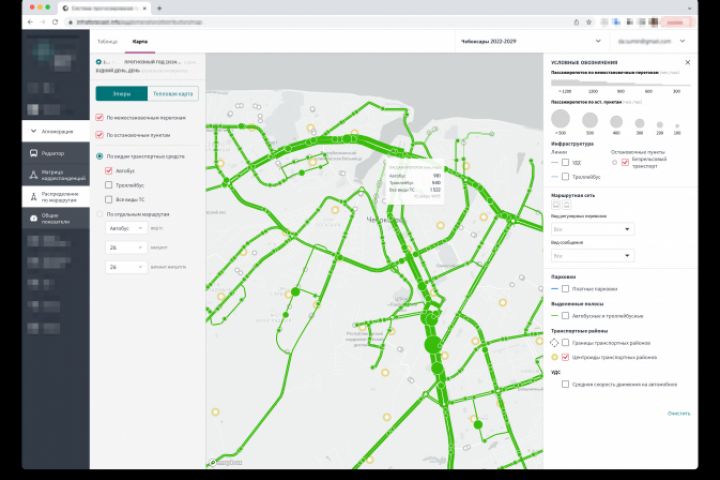The image size is (720, 480).
Task: Collapse the Агломерация sidebar section
Action: click(x=56, y=131)
